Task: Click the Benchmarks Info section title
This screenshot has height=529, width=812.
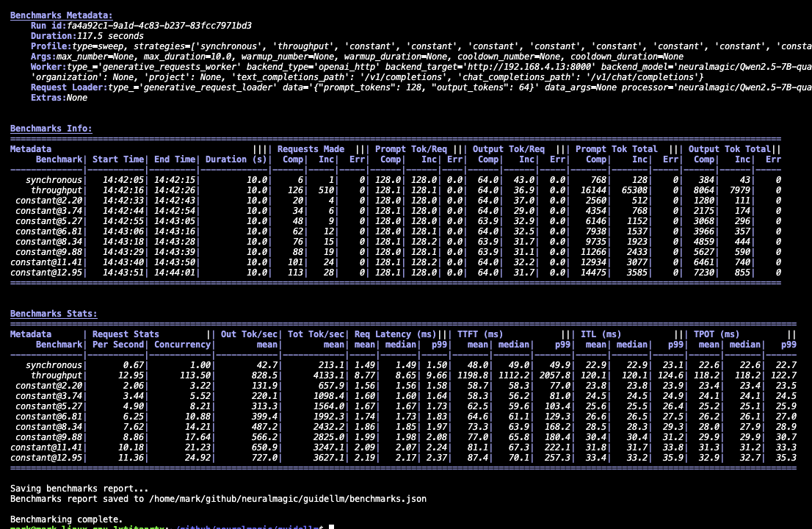Action: point(51,128)
